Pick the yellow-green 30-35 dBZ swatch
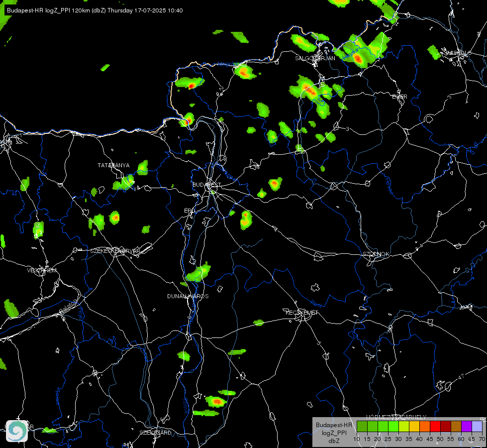This screenshot has width=487, height=448. pos(404,426)
